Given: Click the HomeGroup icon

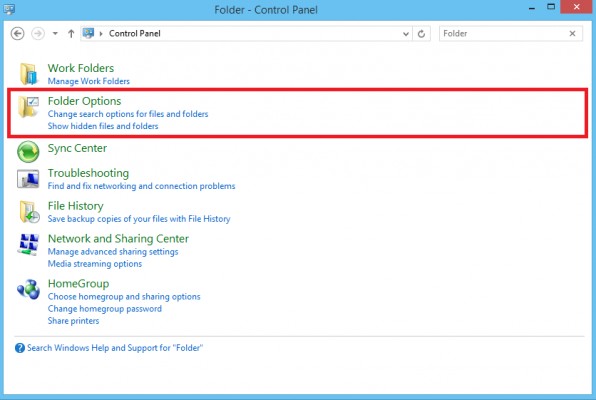Looking at the screenshot, I should [29, 289].
